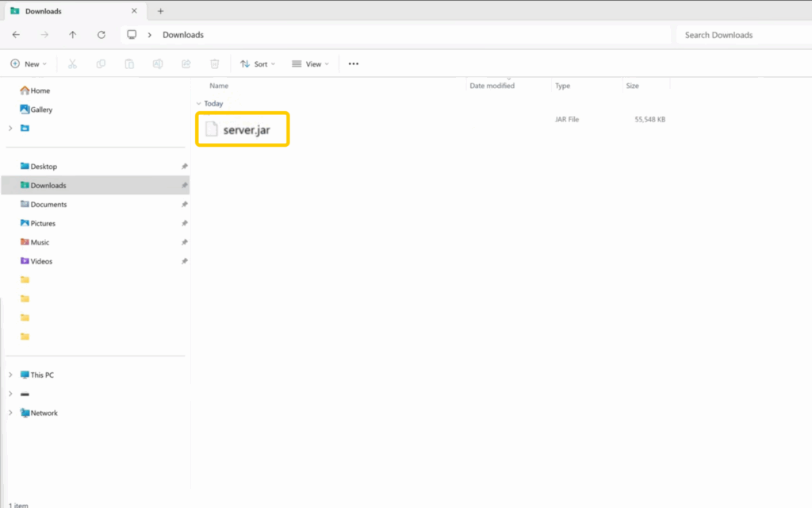Go back with the left arrow button

pos(16,35)
